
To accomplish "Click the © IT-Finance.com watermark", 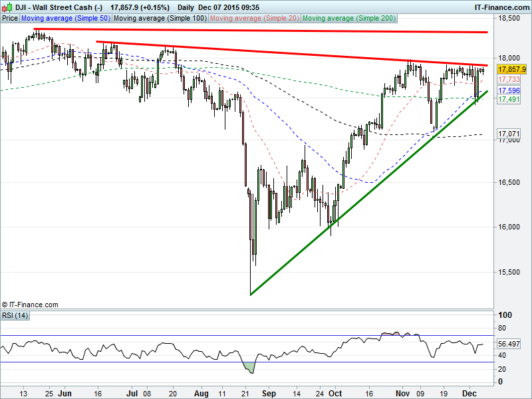I will pos(30,305).
